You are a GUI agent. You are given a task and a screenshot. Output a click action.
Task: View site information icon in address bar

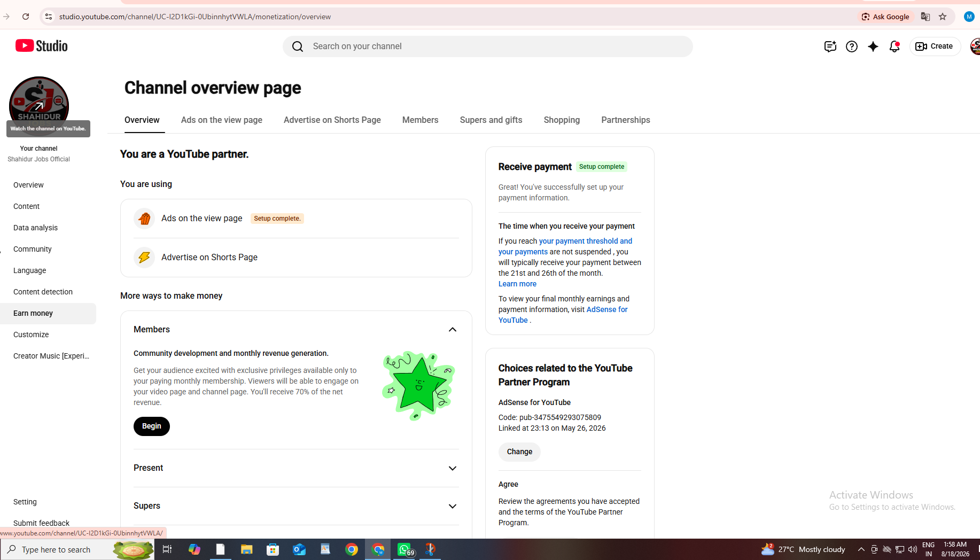click(x=49, y=17)
